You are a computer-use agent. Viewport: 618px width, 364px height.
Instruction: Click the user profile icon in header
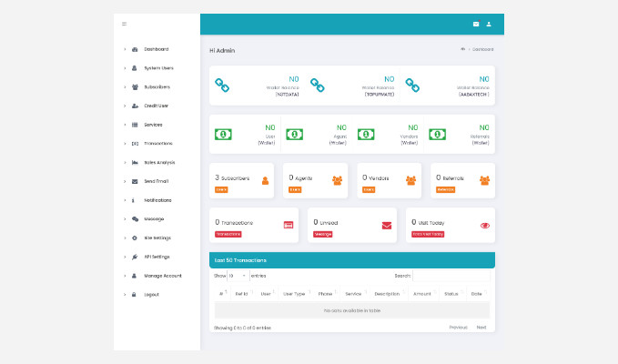coord(489,24)
